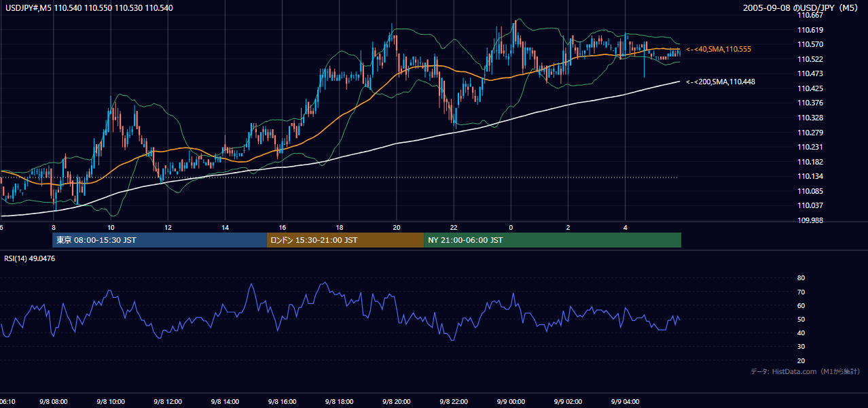This screenshot has width=868, height=408.
Task: Click hour marker 10 under price chart
Action: (110, 228)
